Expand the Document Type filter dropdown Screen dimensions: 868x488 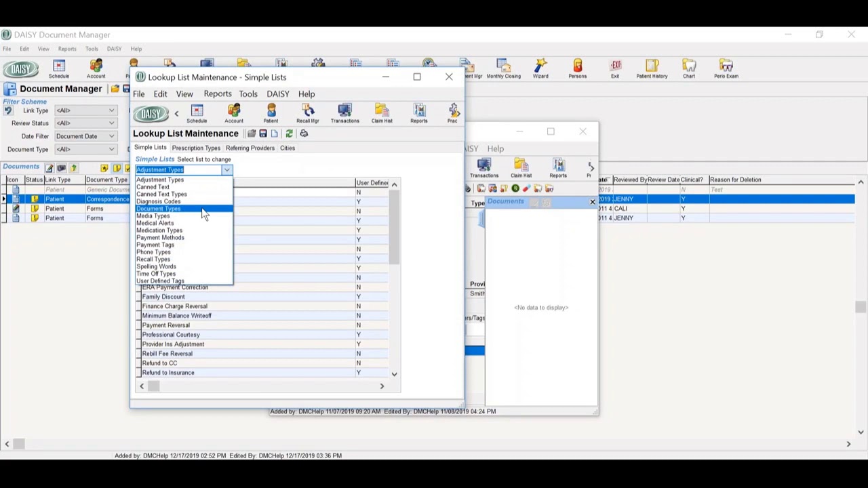111,149
